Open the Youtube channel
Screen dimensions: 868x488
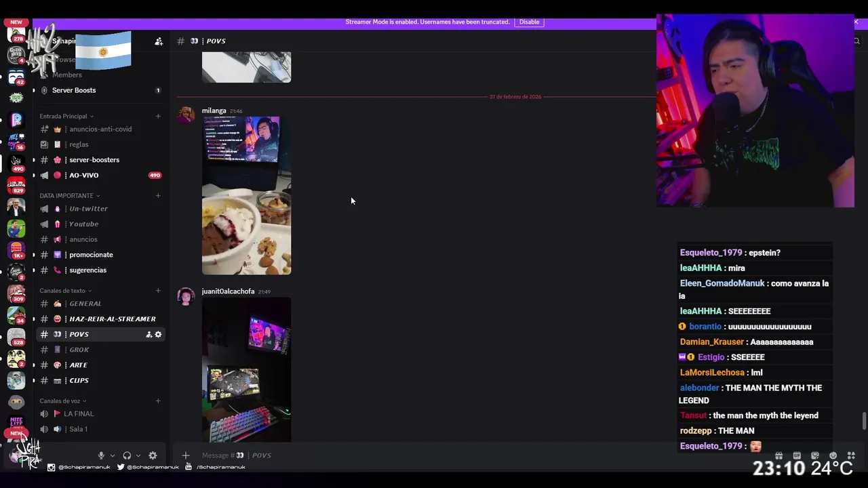point(100,224)
